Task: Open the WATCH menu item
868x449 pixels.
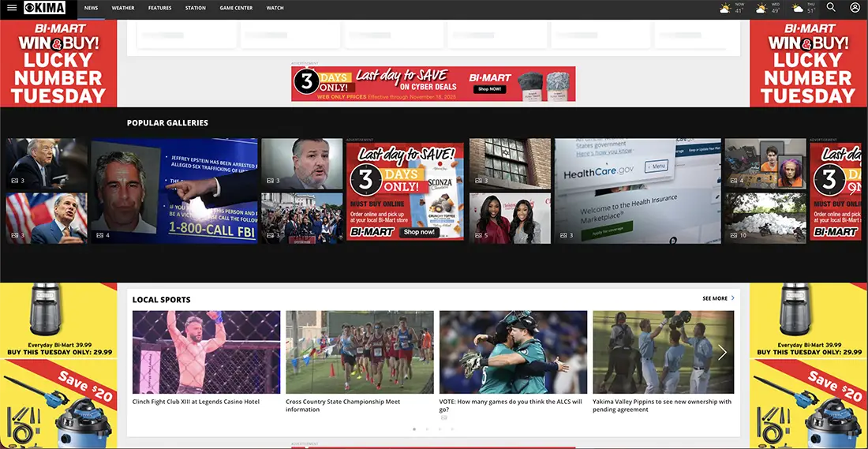Action: (275, 9)
